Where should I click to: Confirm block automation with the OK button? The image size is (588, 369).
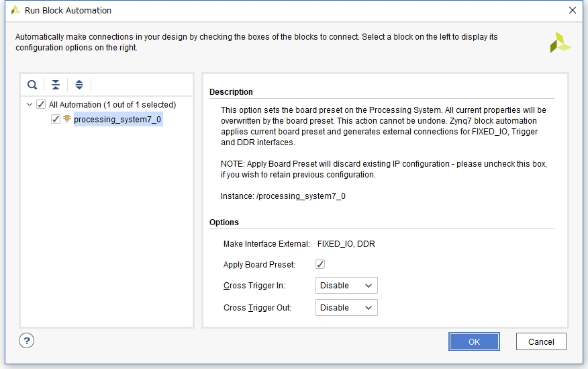[474, 341]
